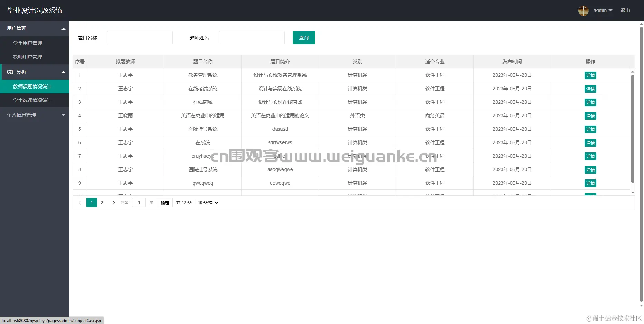Click 设计与实现在线商城 description cell
The height and width of the screenshot is (324, 644).
280,102
